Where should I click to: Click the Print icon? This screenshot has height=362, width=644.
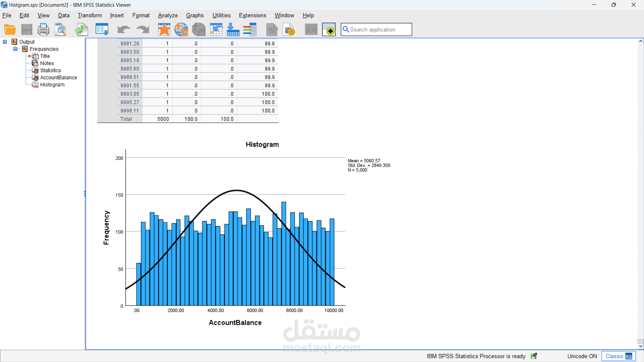pos(43,30)
